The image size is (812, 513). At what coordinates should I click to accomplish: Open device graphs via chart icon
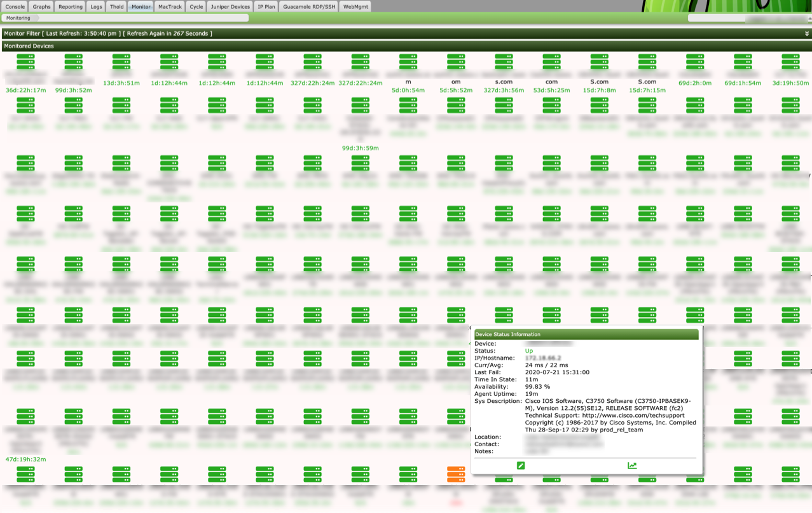tap(632, 465)
